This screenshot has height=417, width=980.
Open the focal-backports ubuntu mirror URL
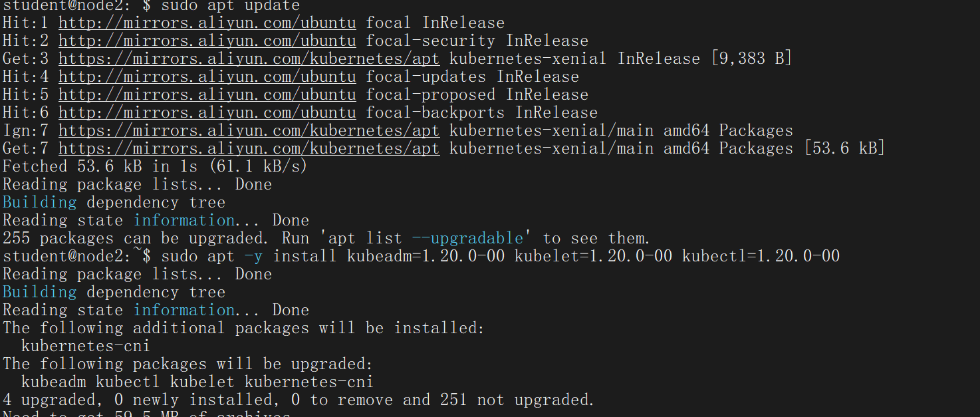(207, 113)
